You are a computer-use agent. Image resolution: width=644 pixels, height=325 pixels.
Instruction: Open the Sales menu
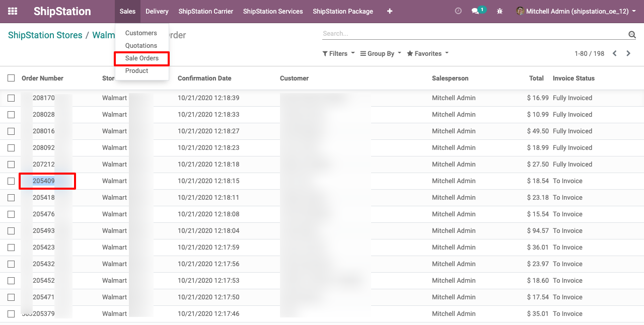point(127,11)
